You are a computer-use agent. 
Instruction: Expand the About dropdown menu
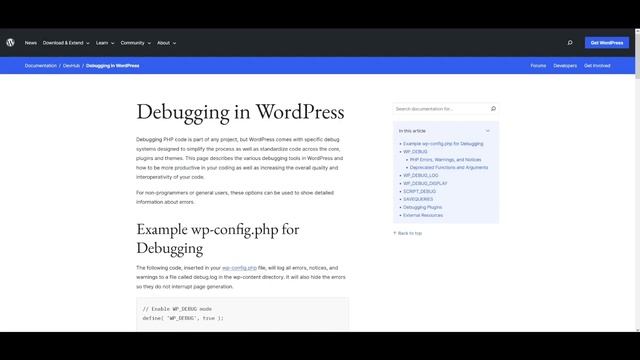[x=167, y=43]
